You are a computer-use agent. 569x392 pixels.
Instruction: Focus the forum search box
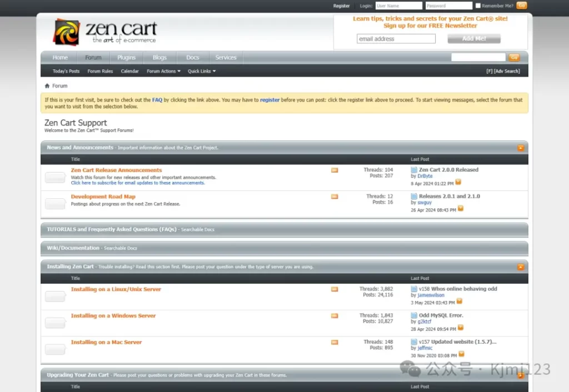[478, 57]
